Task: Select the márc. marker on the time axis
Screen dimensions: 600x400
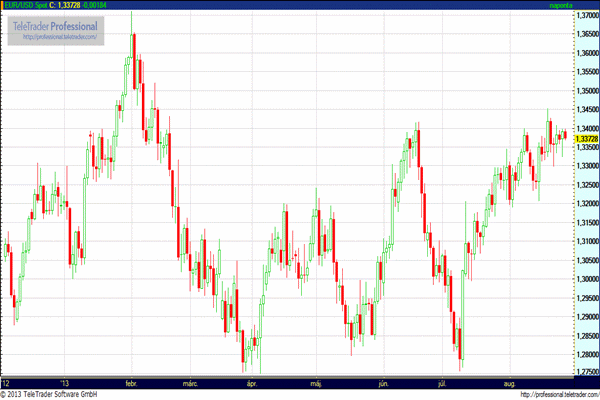Action: (x=190, y=383)
